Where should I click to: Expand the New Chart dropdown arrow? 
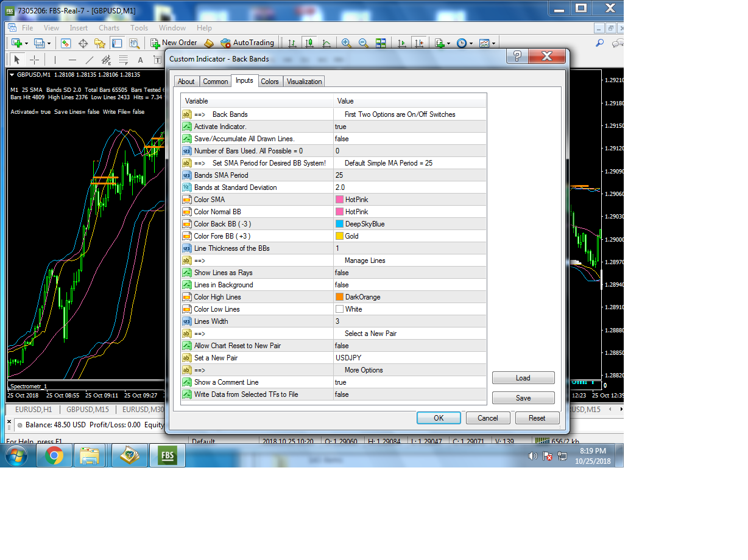(26, 43)
